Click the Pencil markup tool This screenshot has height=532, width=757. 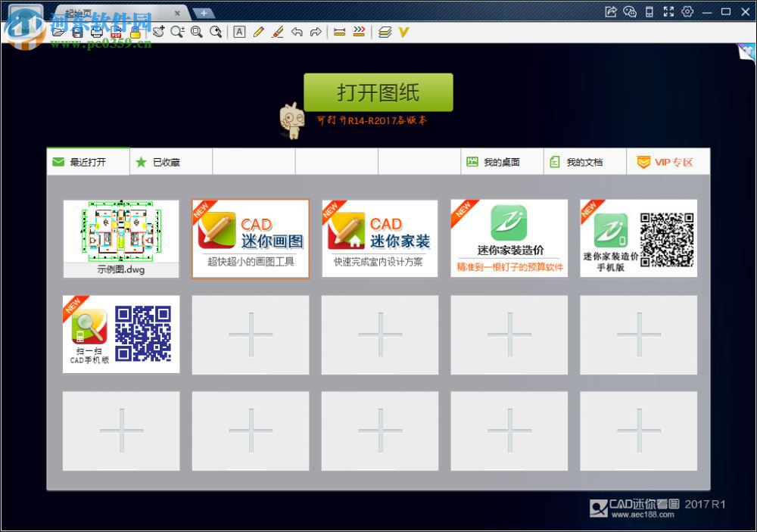point(258,32)
